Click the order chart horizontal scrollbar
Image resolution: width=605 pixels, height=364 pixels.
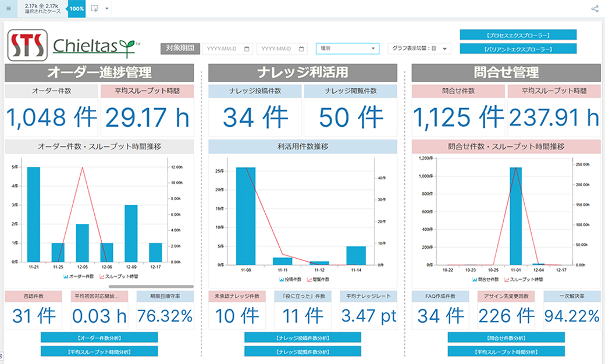click(151, 286)
